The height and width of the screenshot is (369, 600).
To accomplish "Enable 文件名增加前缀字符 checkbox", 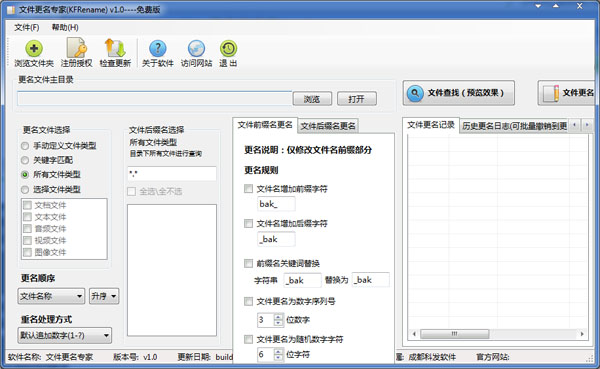I will [x=248, y=188].
